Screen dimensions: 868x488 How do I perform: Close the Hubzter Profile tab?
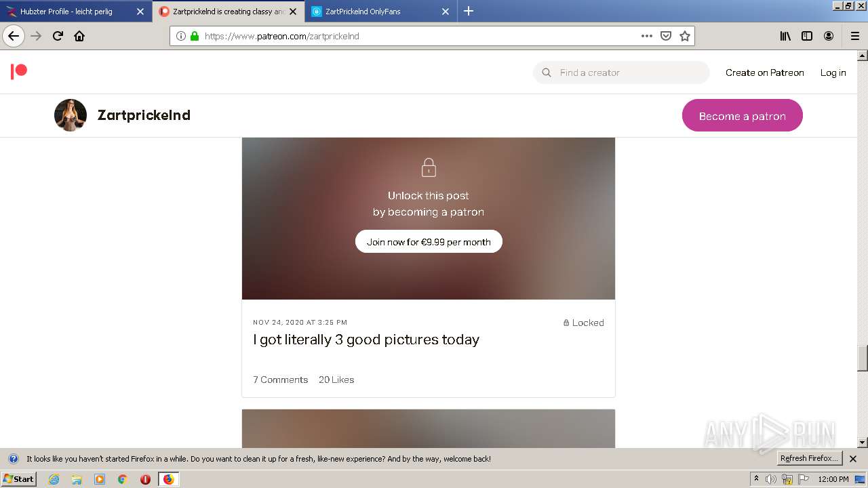(x=140, y=12)
